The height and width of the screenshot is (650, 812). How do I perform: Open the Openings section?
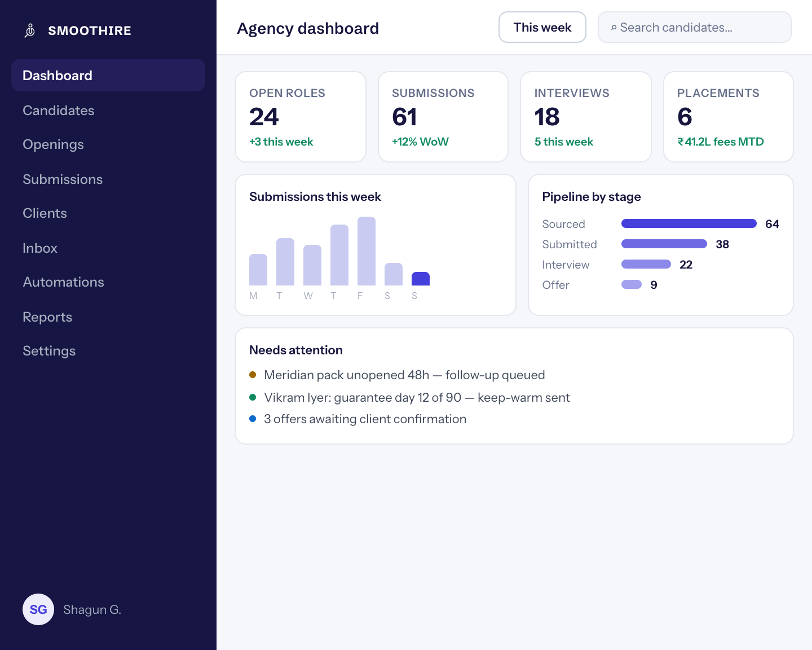(x=108, y=144)
